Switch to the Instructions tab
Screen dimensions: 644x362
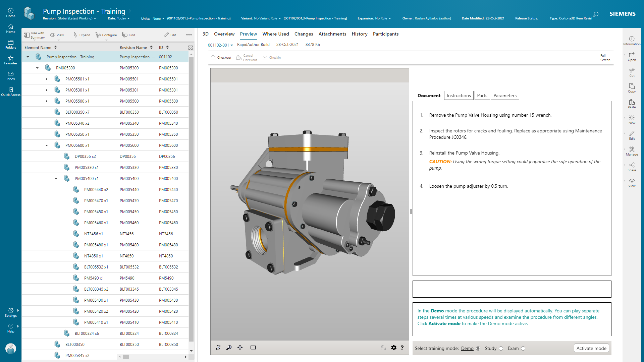pyautogui.click(x=458, y=96)
